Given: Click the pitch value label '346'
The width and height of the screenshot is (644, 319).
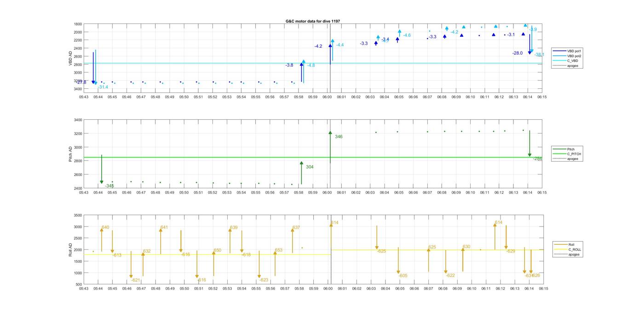Looking at the screenshot, I should (x=339, y=137).
